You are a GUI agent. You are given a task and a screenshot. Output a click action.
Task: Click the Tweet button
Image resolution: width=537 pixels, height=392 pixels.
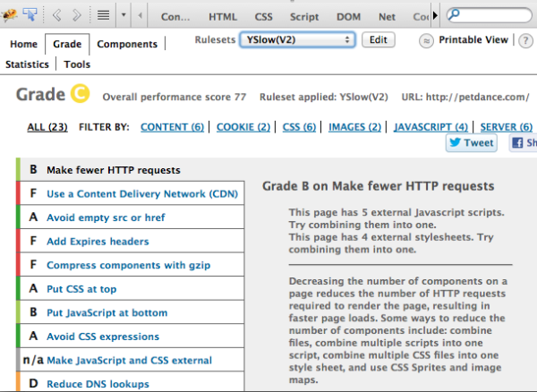coord(472,142)
